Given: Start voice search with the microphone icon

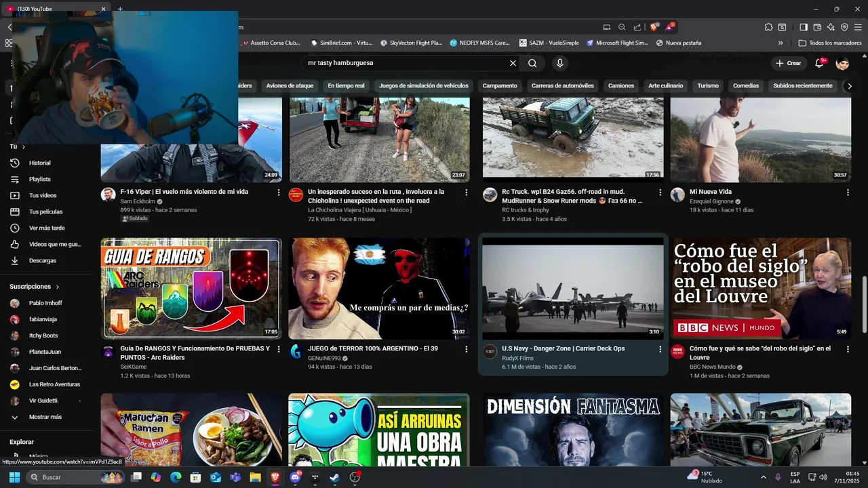Looking at the screenshot, I should pyautogui.click(x=559, y=63).
